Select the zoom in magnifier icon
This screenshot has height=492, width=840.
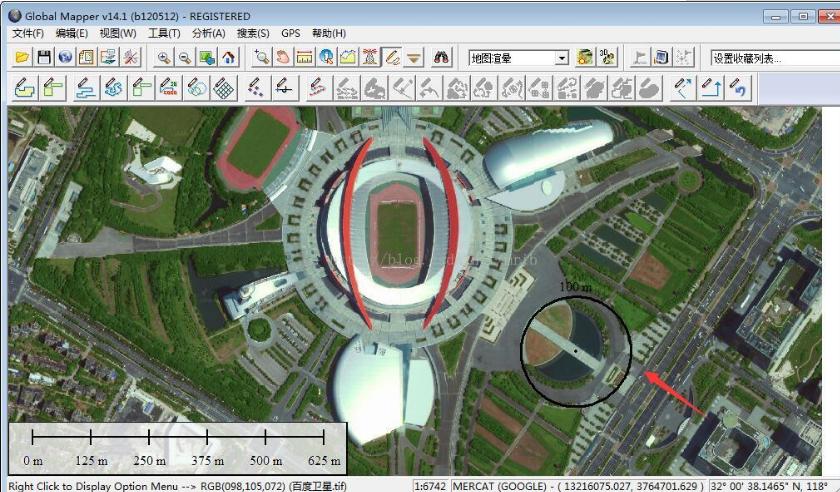163,57
